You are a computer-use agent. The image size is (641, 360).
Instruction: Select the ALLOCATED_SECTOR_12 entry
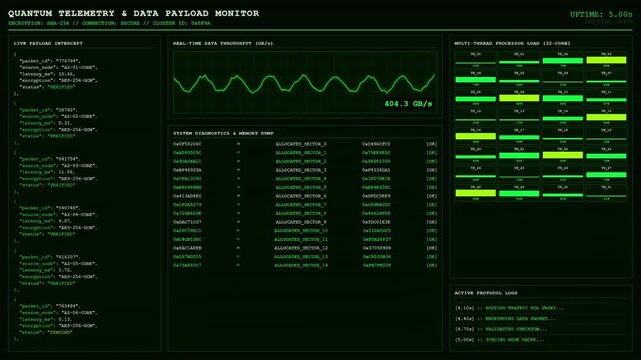(301, 248)
